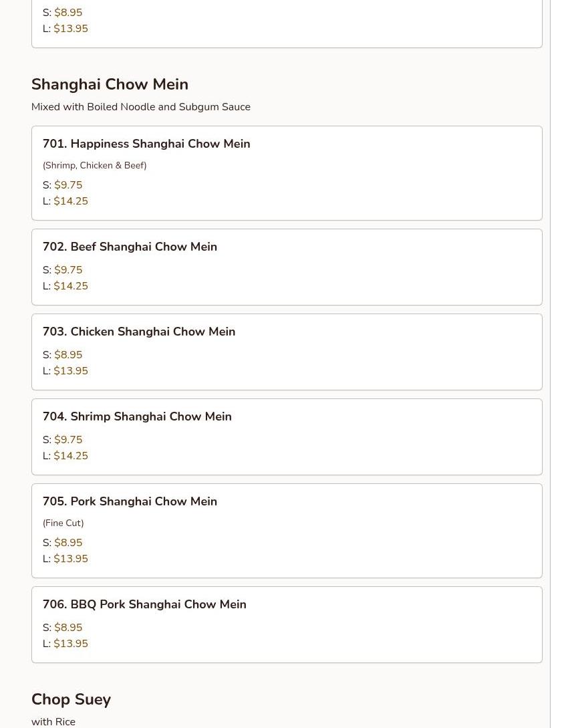Image resolution: width=564 pixels, height=728 pixels.
Task: Choose the small $8.95 price for item 705
Action: 68,543
